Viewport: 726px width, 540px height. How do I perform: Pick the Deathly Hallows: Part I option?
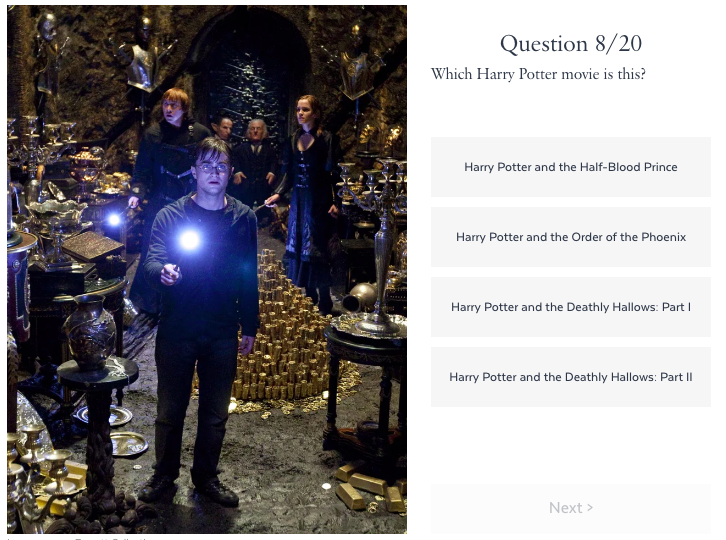[570, 307]
